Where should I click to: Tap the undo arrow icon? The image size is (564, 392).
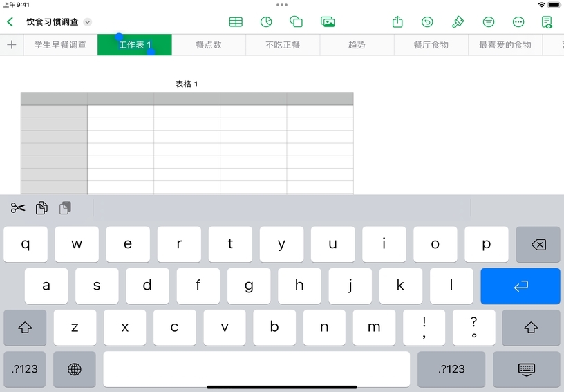[x=428, y=22]
